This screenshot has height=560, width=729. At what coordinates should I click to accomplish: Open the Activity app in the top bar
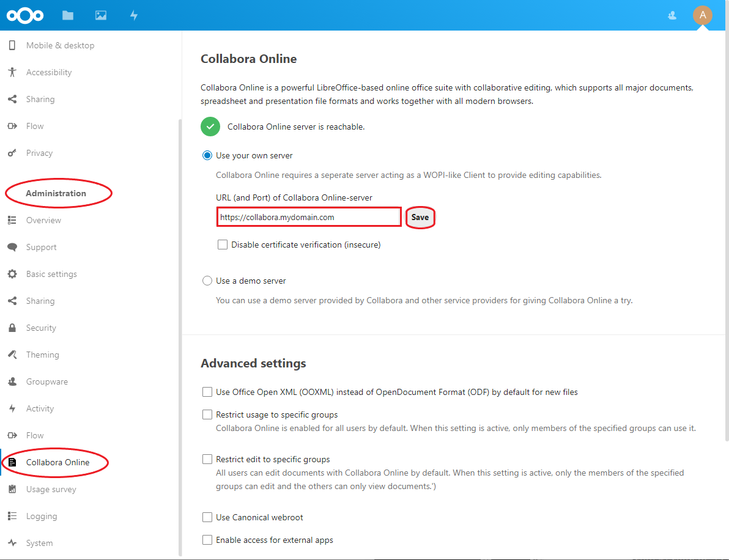point(134,15)
